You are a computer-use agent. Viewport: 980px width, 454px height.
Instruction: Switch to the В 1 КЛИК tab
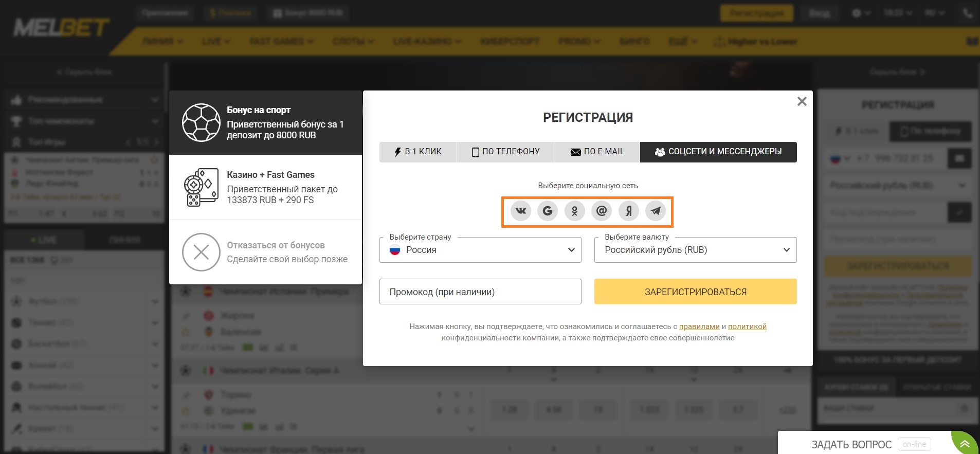pyautogui.click(x=418, y=152)
